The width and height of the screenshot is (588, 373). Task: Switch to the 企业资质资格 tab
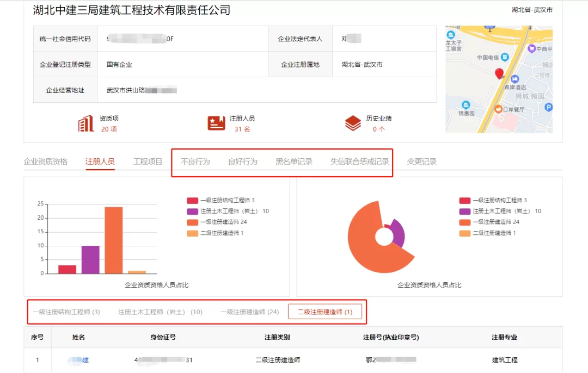point(46,161)
